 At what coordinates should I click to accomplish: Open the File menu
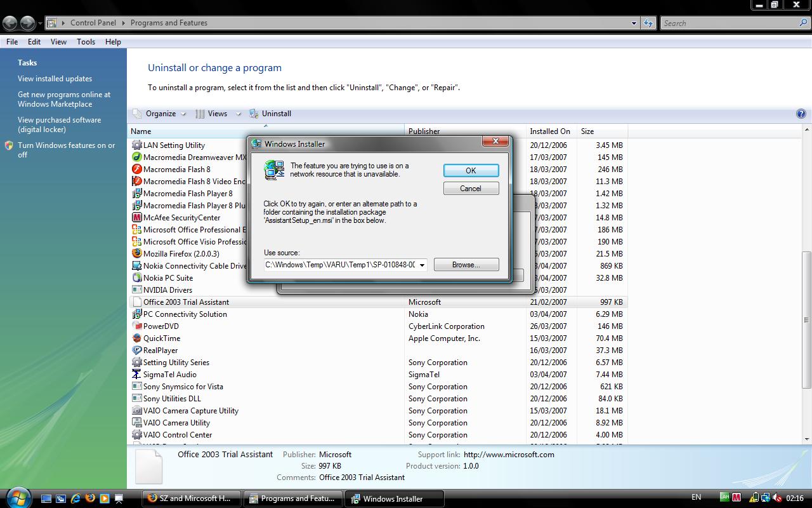click(12, 41)
